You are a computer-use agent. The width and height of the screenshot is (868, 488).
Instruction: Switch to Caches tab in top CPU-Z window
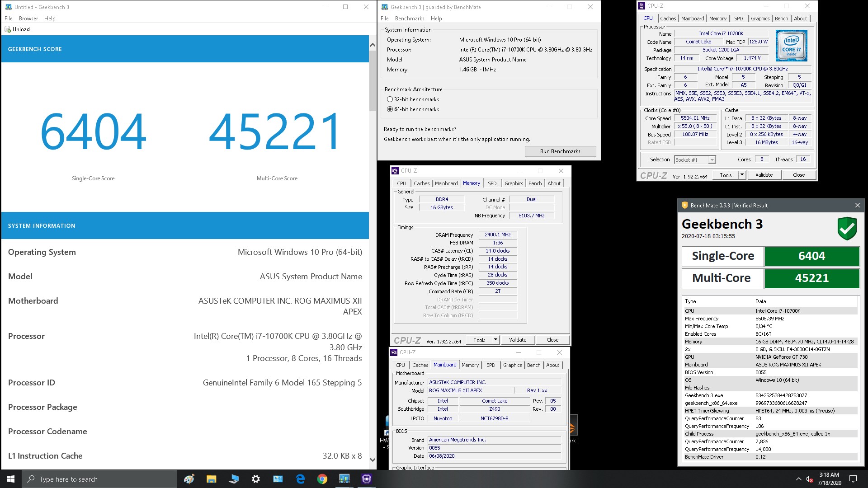[x=668, y=19]
